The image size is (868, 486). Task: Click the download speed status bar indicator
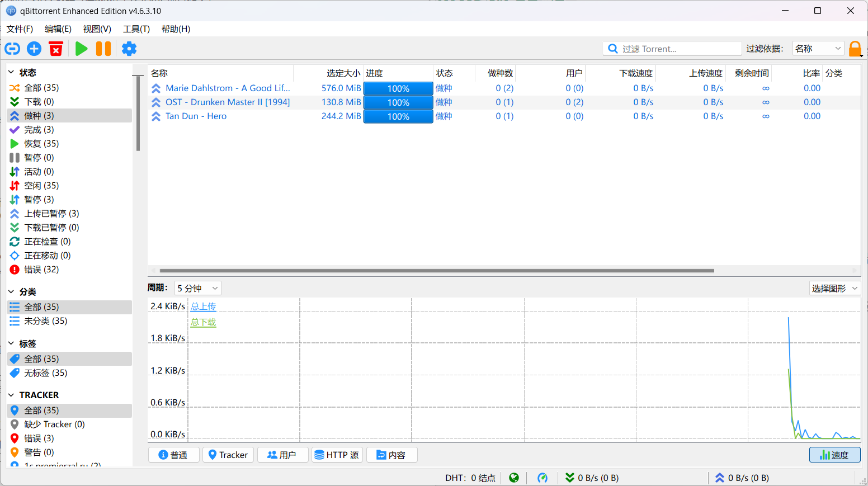pyautogui.click(x=592, y=478)
